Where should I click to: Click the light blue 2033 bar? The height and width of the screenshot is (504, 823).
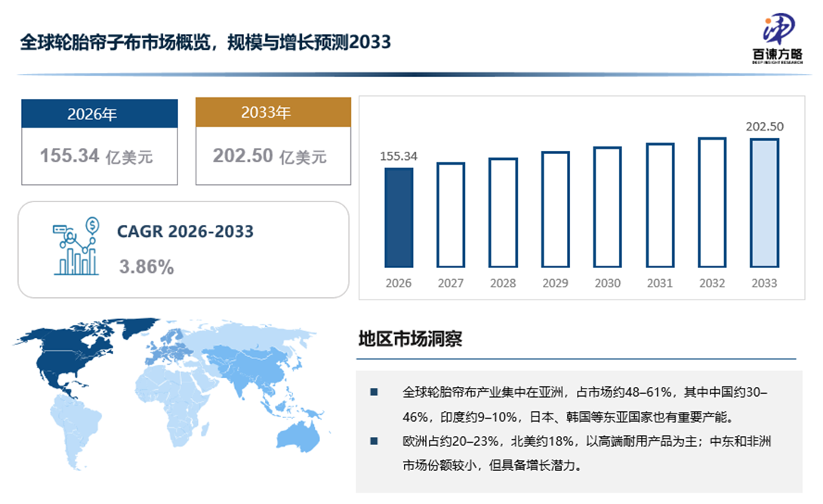(x=764, y=203)
